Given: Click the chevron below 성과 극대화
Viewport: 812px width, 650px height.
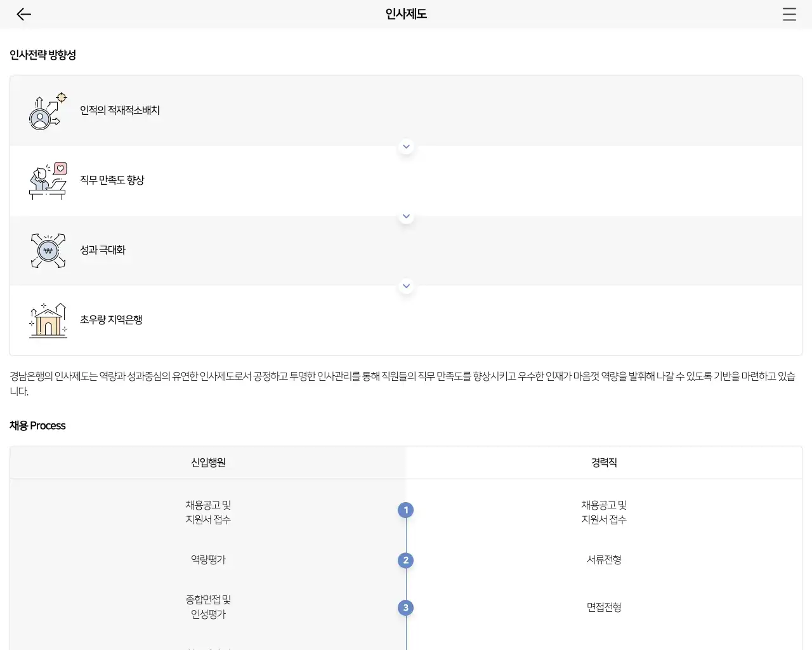Looking at the screenshot, I should click(406, 286).
